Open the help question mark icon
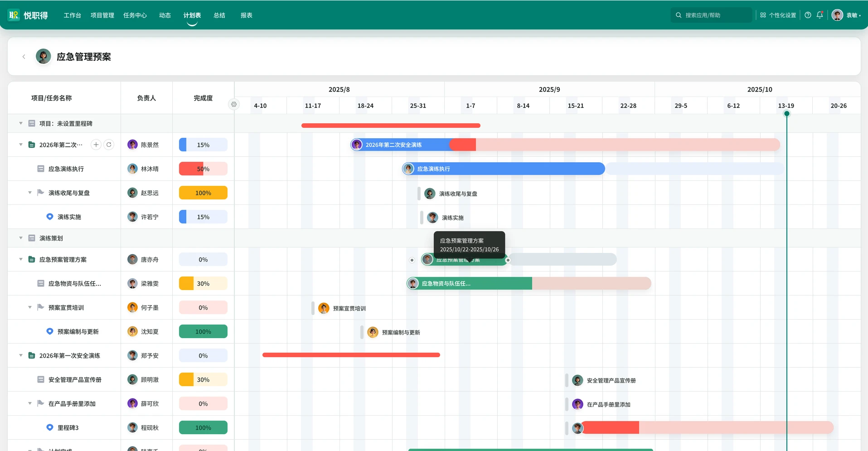 pos(808,15)
